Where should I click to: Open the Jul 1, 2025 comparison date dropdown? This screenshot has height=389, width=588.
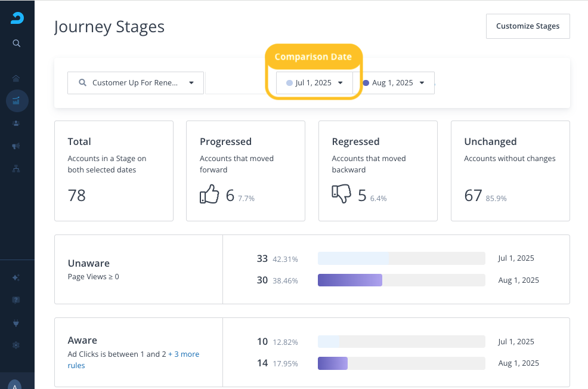click(314, 83)
